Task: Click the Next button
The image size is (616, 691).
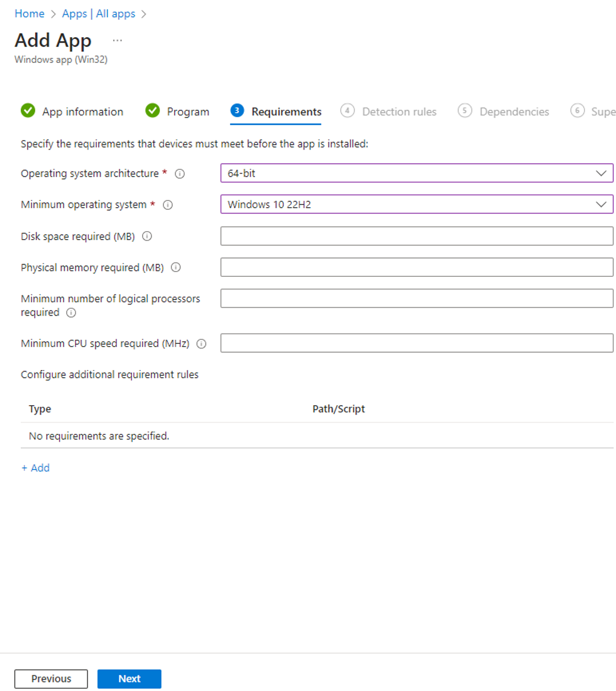Action: (x=129, y=679)
